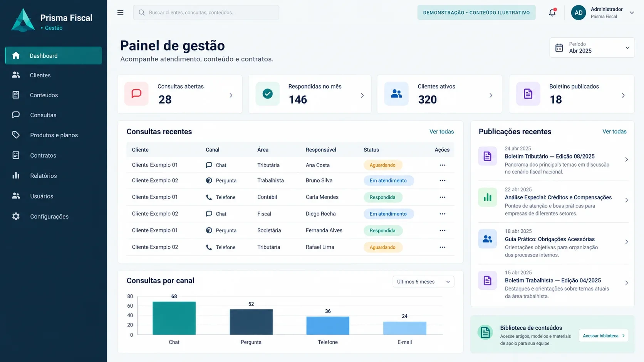Click the AD user avatar
The width and height of the screenshot is (644, 362).
(x=579, y=13)
